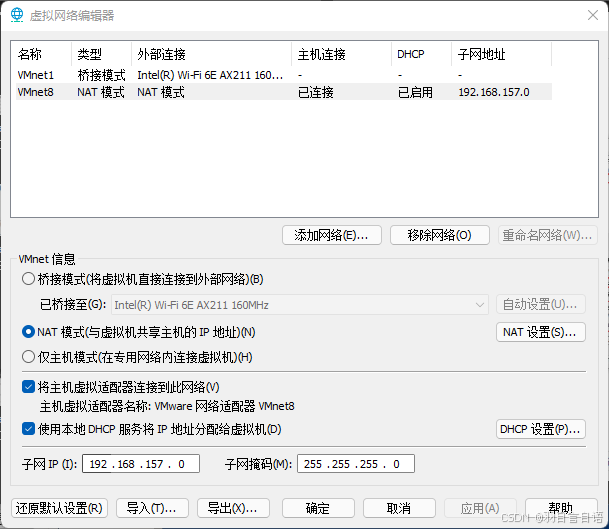Viewport: 609px width, 529px height.
Task: Select 仅主机模式 radio button
Action: click(x=28, y=357)
